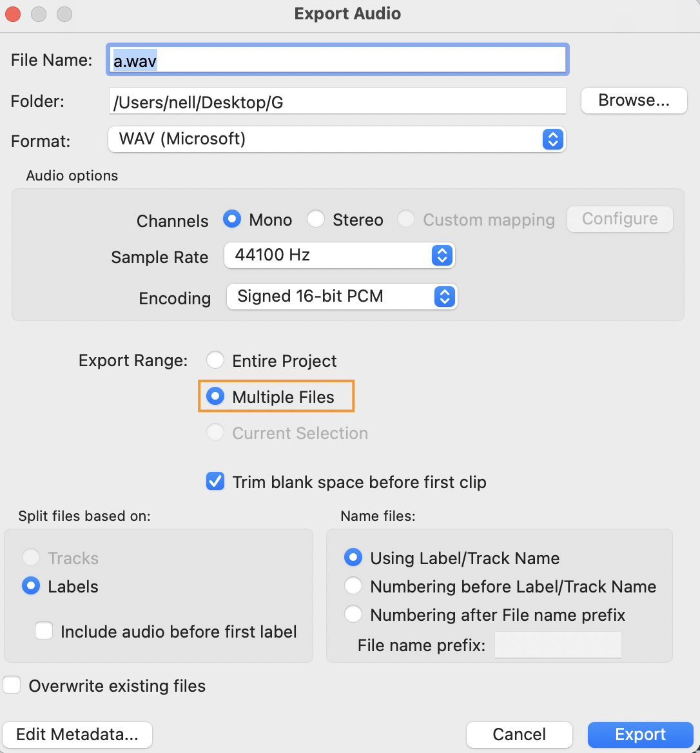Select Multiple Files export range
Screen dimensions: 700x753
pos(215,397)
